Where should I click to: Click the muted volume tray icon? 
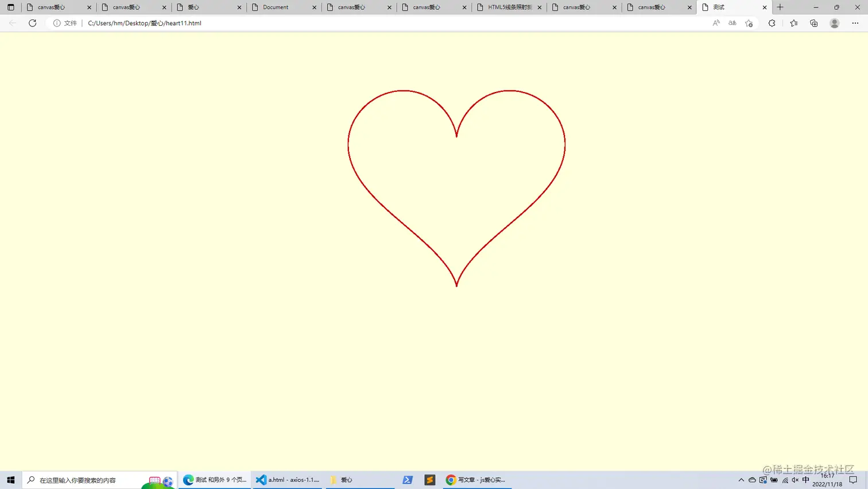795,480
